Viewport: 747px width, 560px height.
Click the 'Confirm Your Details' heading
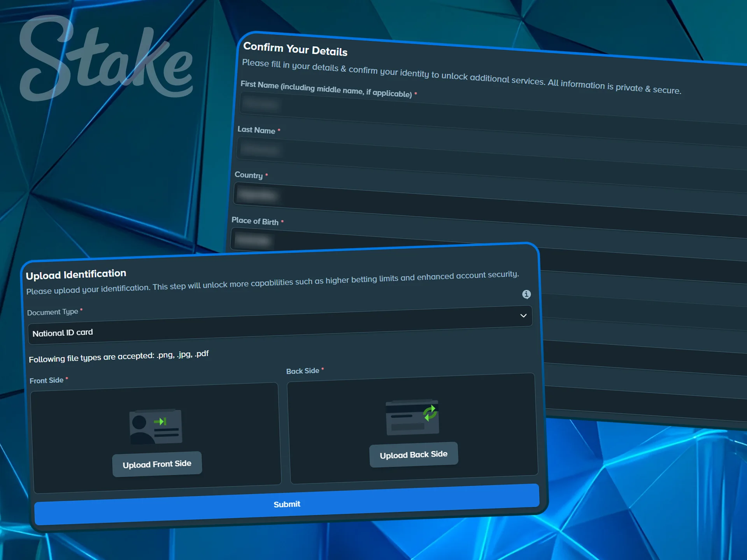pyautogui.click(x=295, y=49)
